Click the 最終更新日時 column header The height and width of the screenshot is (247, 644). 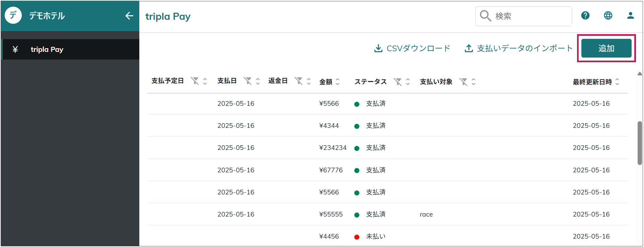[592, 82]
